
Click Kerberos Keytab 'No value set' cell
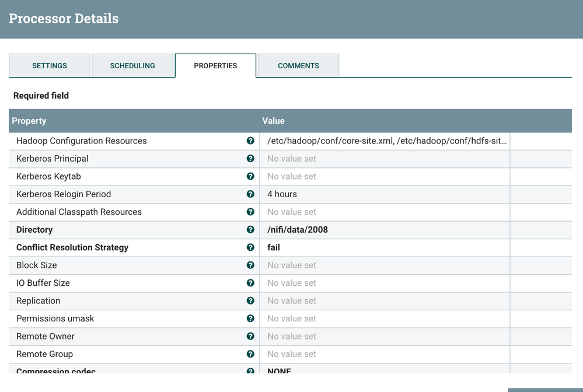[385, 177]
